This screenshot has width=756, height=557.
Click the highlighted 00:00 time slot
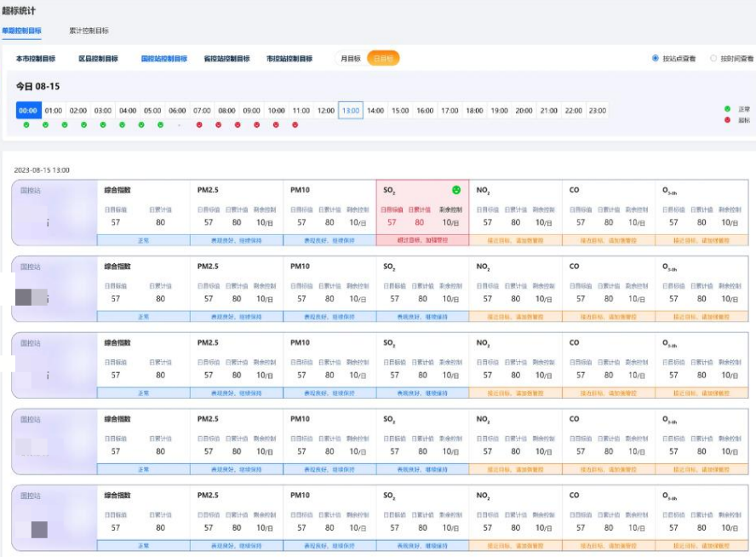point(28,111)
